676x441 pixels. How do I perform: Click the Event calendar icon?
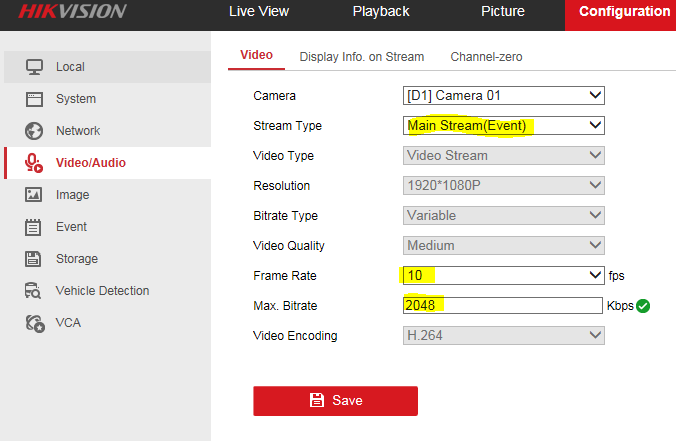(34, 227)
